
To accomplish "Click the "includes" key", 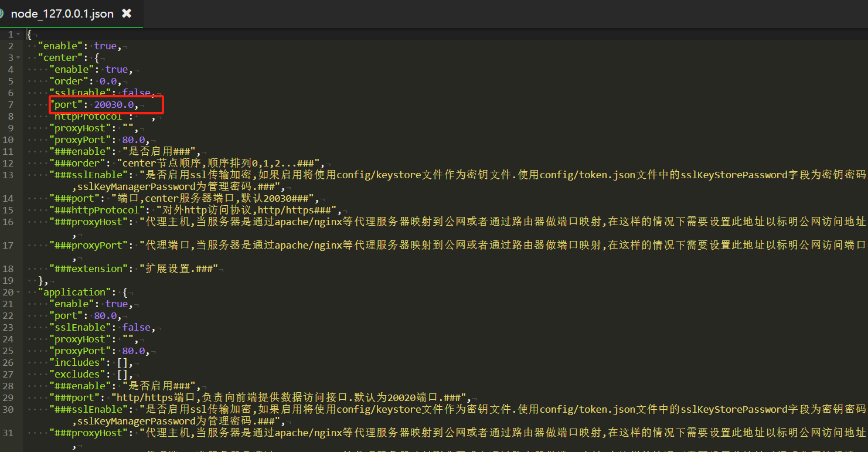I will point(77,362).
